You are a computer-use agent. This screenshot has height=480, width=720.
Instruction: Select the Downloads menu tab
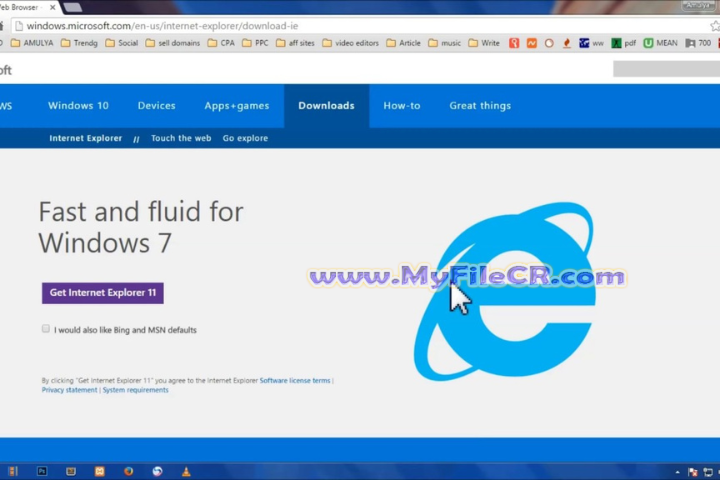pyautogui.click(x=326, y=106)
